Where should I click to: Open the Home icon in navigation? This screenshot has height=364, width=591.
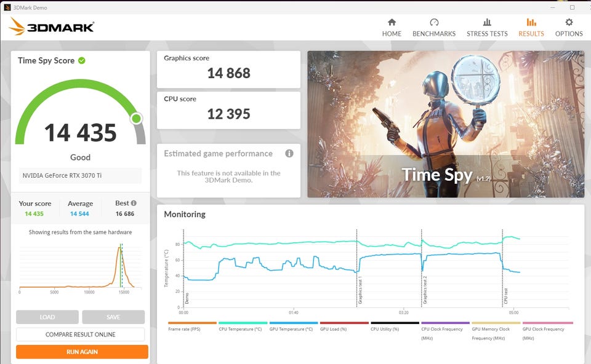tap(392, 22)
